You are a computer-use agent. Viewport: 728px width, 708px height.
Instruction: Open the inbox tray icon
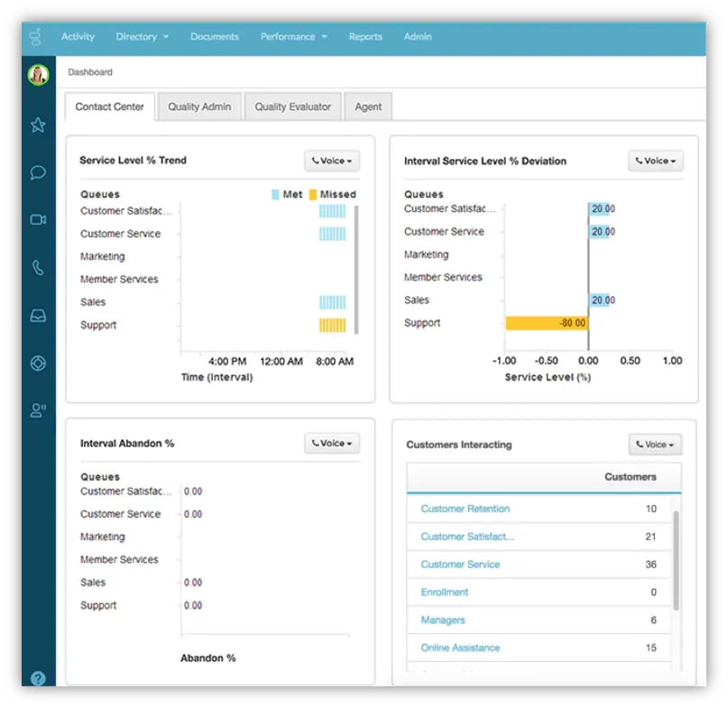coord(38,315)
